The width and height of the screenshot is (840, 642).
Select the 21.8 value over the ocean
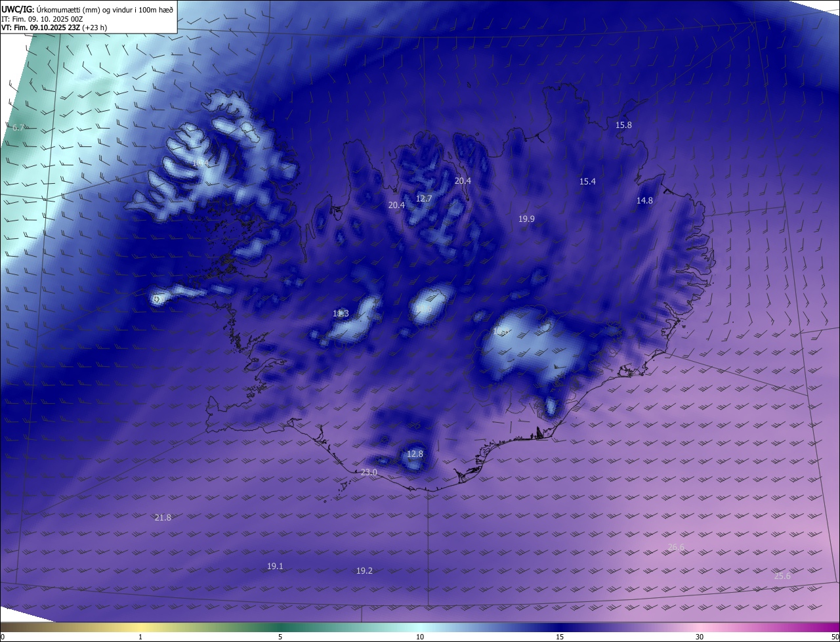point(163,517)
